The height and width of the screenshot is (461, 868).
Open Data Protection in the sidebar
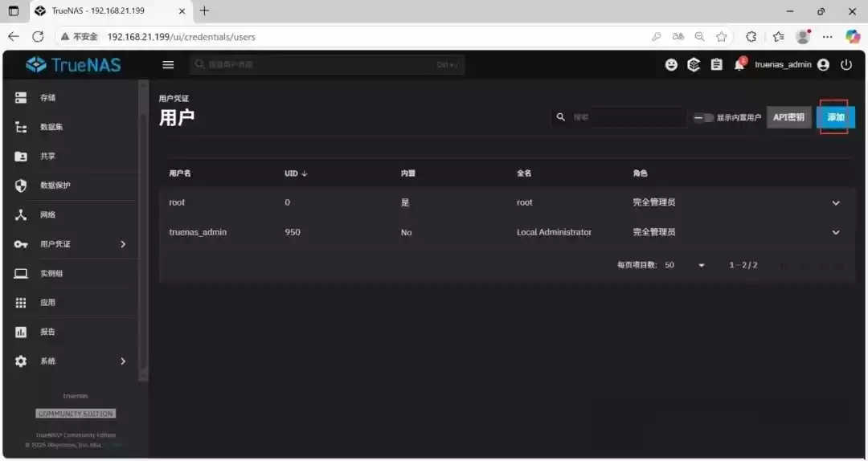click(70, 186)
